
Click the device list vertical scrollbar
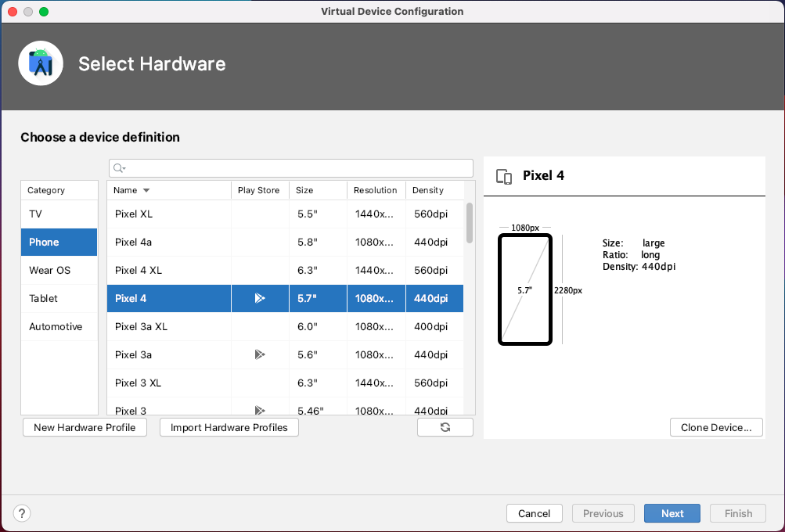tap(470, 223)
